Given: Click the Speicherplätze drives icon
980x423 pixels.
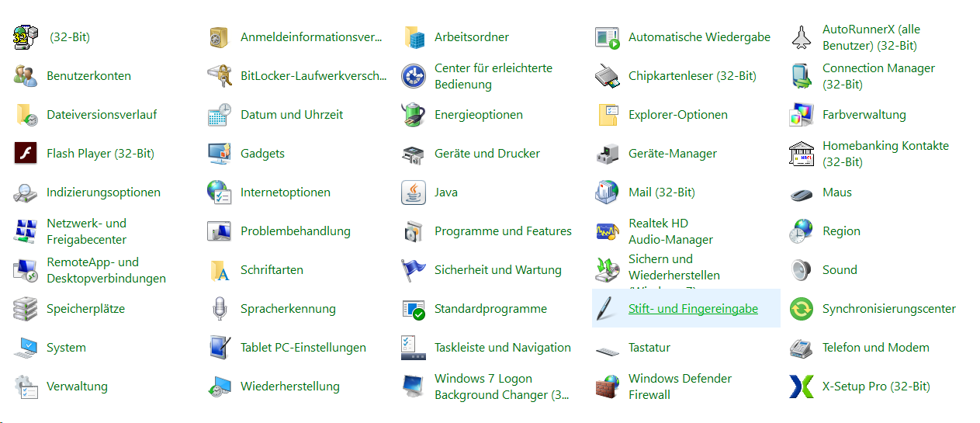Looking at the screenshot, I should click(x=26, y=309).
